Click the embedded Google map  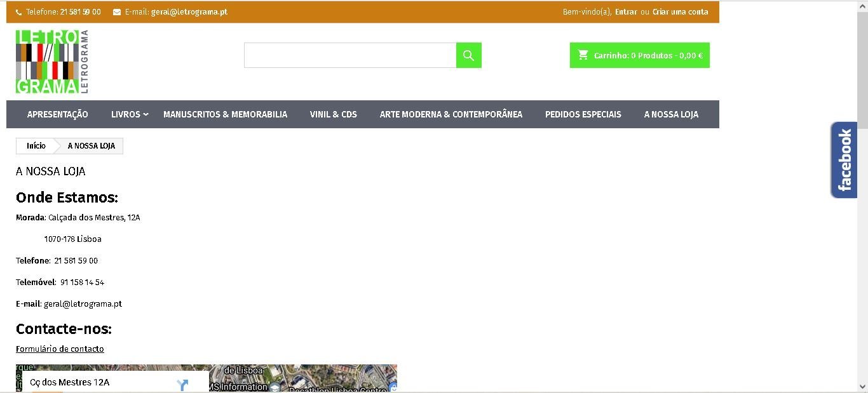click(x=207, y=378)
